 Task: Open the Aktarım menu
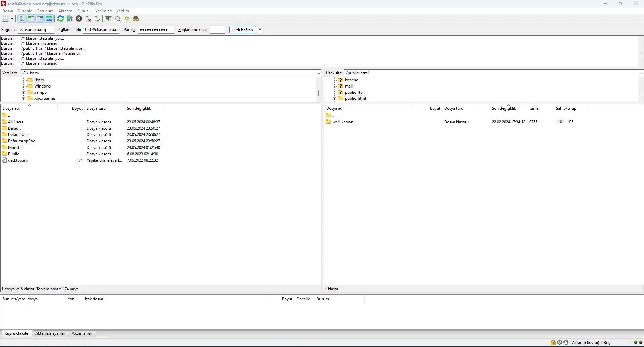pyautogui.click(x=65, y=11)
